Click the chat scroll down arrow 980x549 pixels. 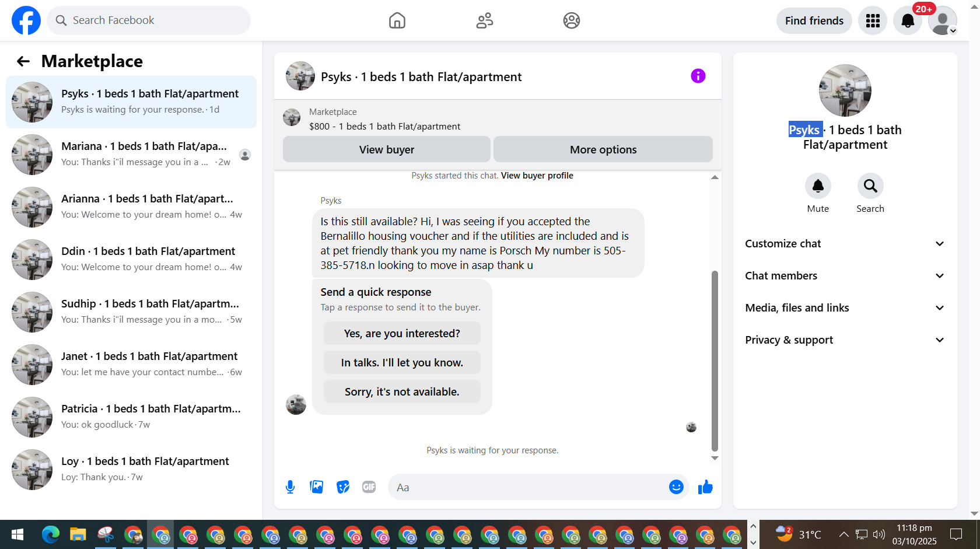(x=715, y=458)
